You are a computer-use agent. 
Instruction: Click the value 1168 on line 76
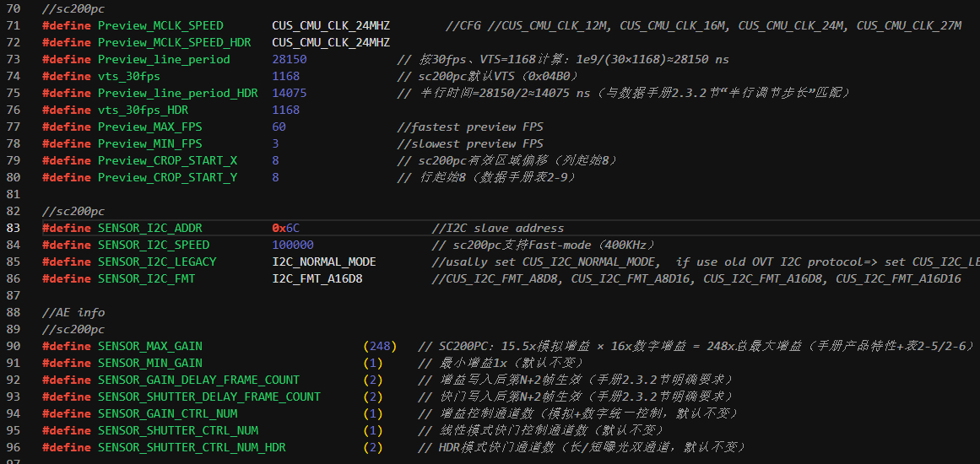coord(285,110)
